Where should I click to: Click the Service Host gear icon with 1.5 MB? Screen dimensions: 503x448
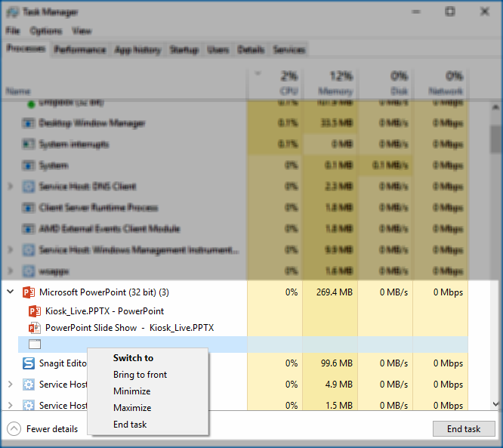click(29, 406)
